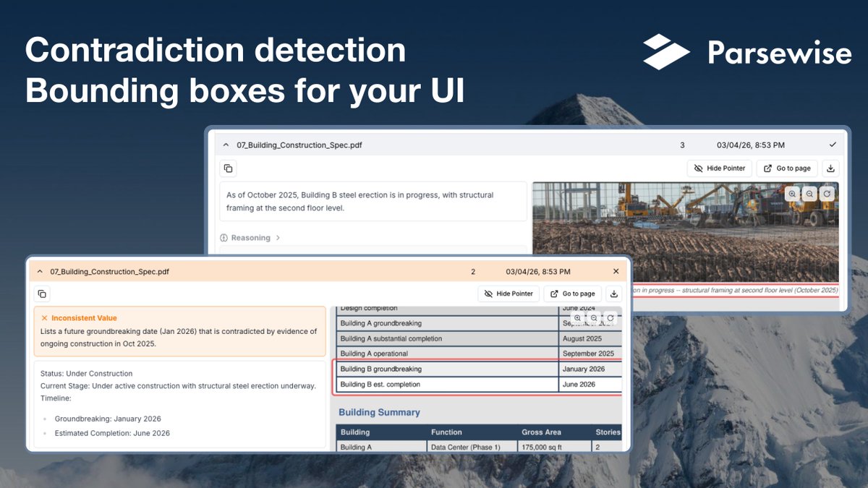Viewport: 868px width, 488px height.
Task: Reset view icon on the timeline table preview
Action: point(610,318)
